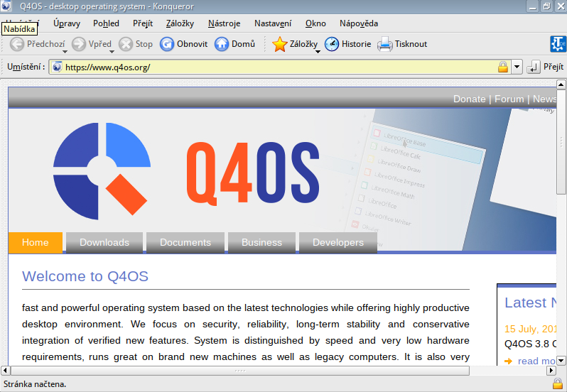Click the read more link
This screenshot has height=392, width=567.
[x=536, y=361]
